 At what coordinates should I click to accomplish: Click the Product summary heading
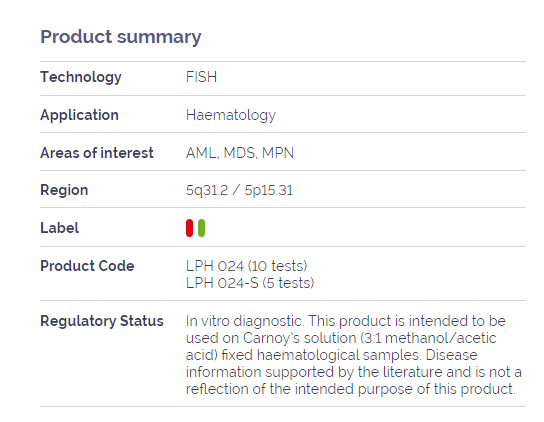pos(121,37)
